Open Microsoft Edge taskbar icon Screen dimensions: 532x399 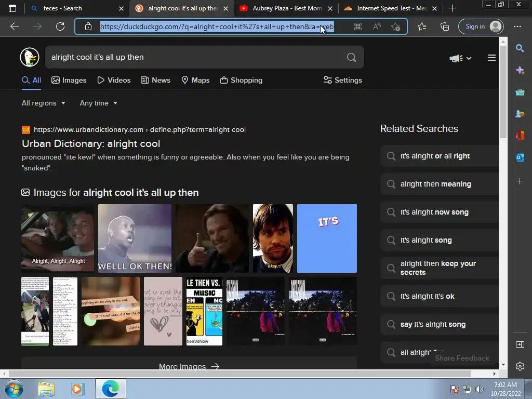pos(111,389)
